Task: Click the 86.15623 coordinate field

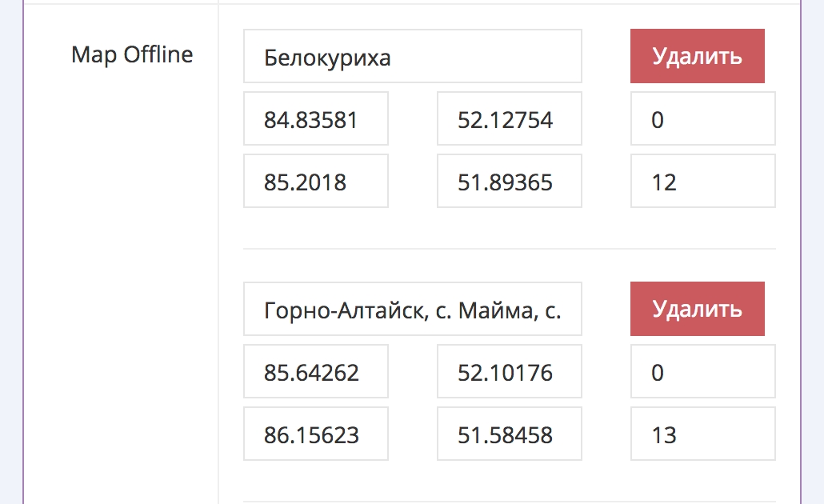Action: 315,434
